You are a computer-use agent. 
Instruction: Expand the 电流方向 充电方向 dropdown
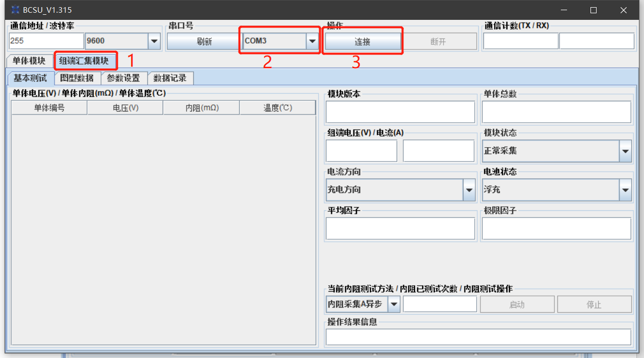469,190
